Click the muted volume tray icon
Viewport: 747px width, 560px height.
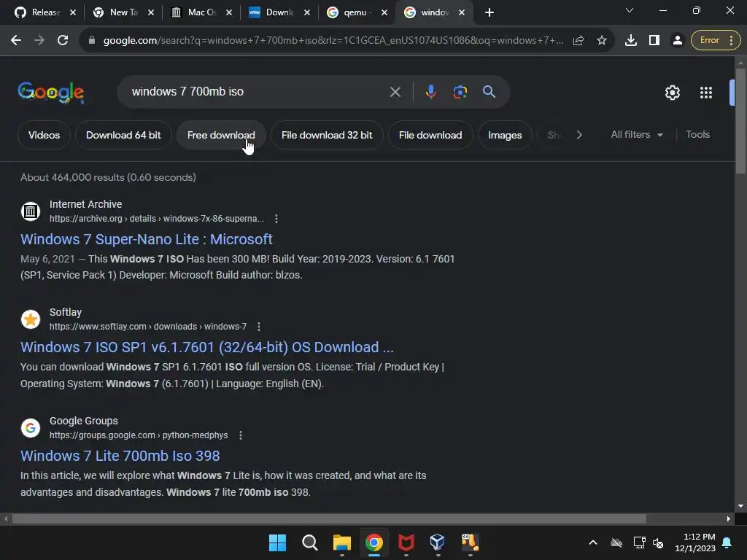coord(659,542)
